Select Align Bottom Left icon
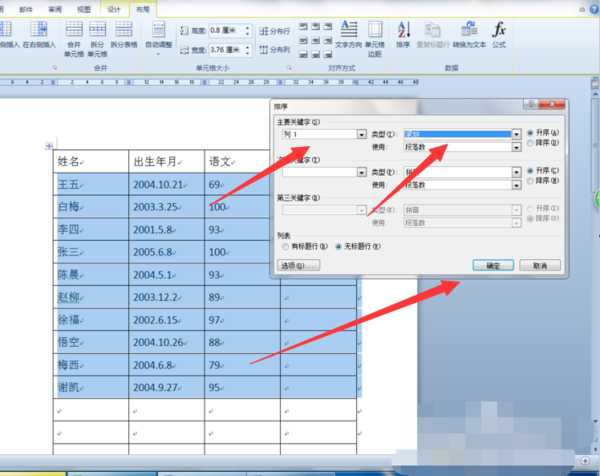 pyautogui.click(x=303, y=54)
